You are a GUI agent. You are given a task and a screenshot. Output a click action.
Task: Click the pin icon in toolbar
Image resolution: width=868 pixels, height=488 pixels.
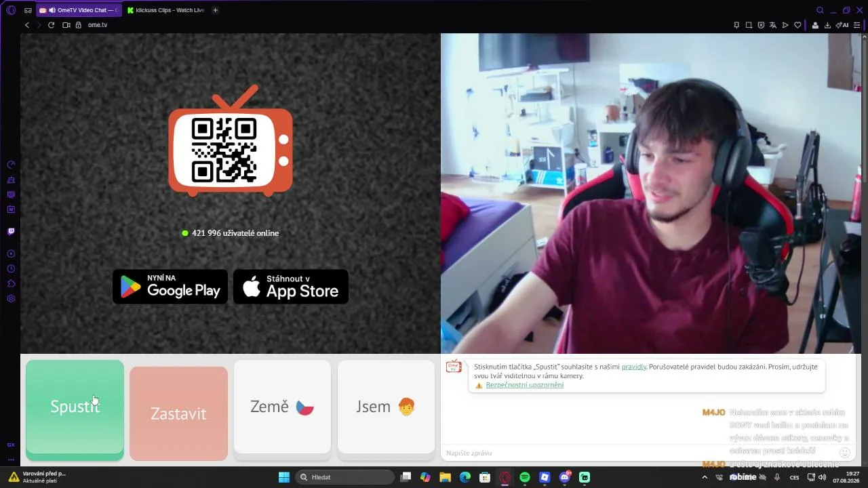(x=736, y=25)
